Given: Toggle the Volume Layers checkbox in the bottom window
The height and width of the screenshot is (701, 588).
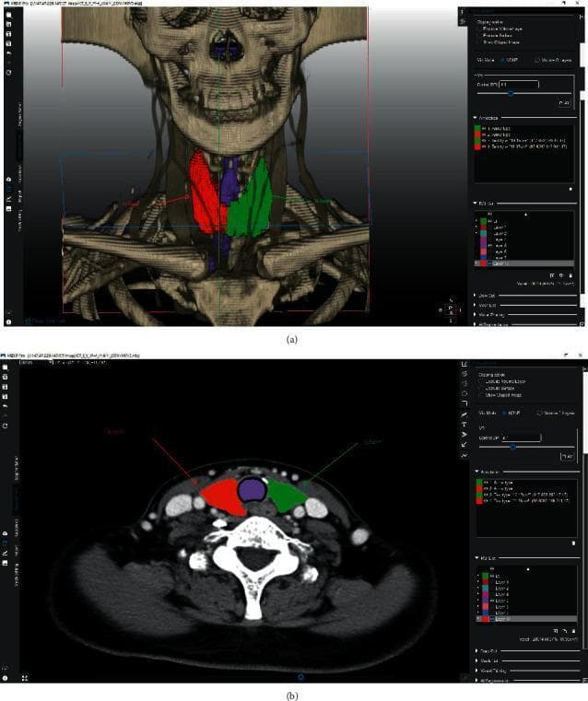Looking at the screenshot, I should pos(539,413).
